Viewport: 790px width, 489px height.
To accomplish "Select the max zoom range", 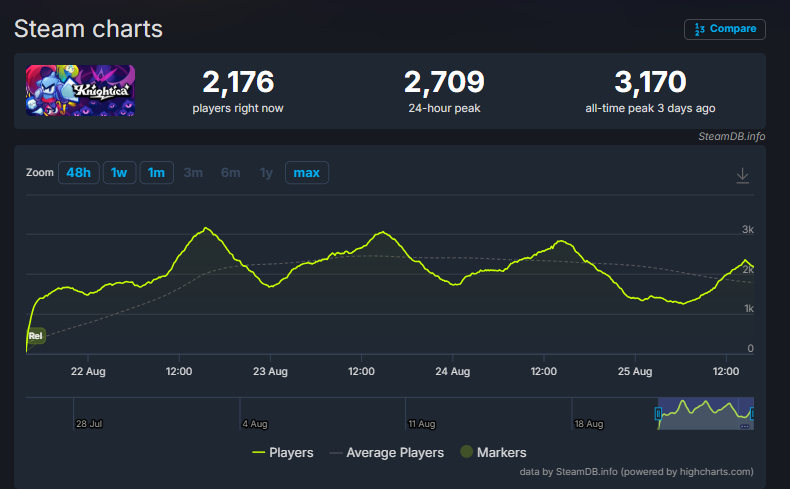I will click(306, 173).
